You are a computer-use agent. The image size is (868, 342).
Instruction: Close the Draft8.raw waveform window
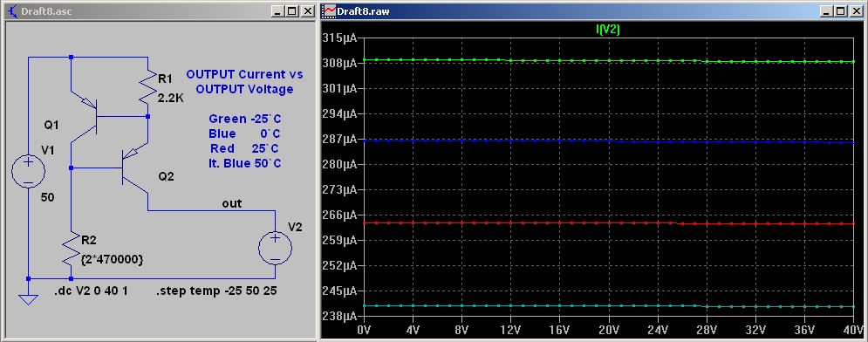855,11
